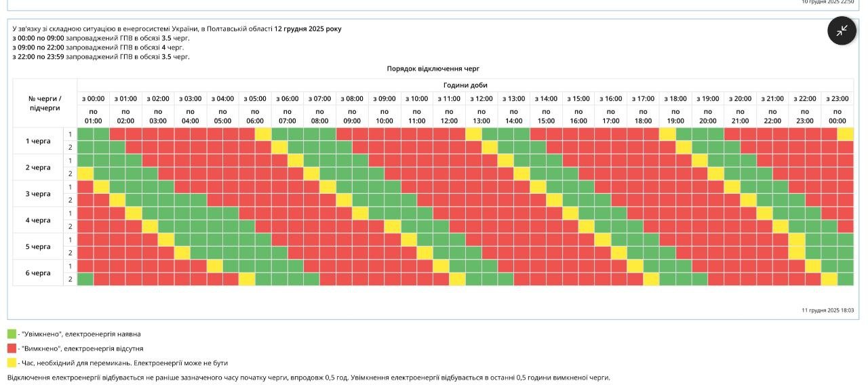
Task: Select the "4 черга" queue label
Action: tap(38, 220)
